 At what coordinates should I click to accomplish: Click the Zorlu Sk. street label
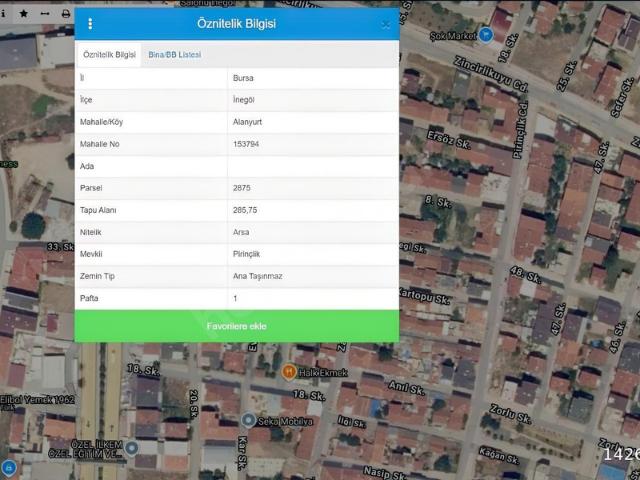(x=510, y=414)
